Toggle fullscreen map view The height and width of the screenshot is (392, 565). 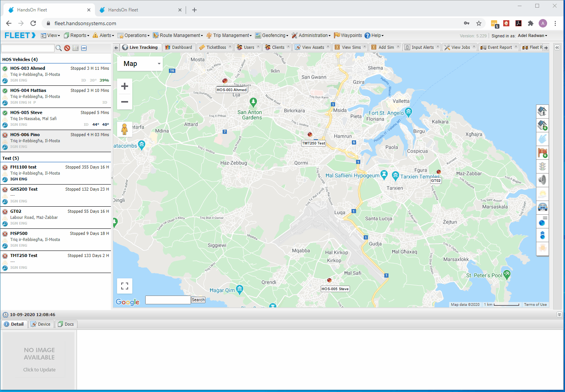tap(125, 286)
